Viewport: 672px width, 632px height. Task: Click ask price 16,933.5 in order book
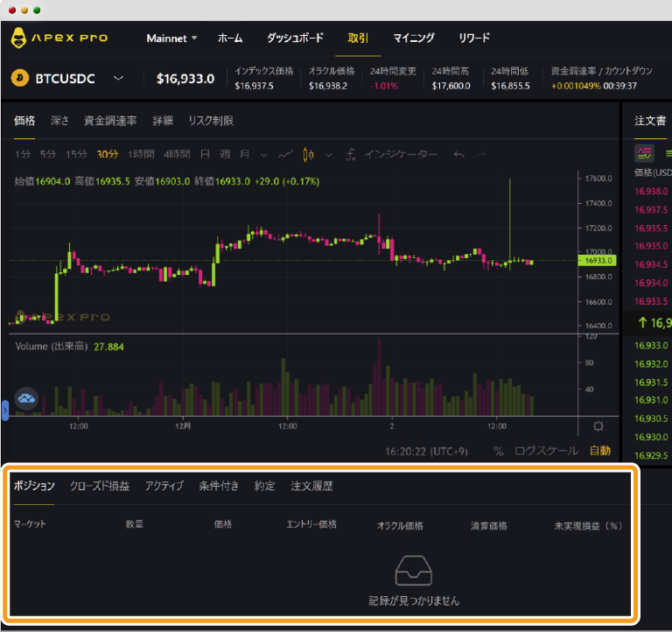click(x=651, y=301)
